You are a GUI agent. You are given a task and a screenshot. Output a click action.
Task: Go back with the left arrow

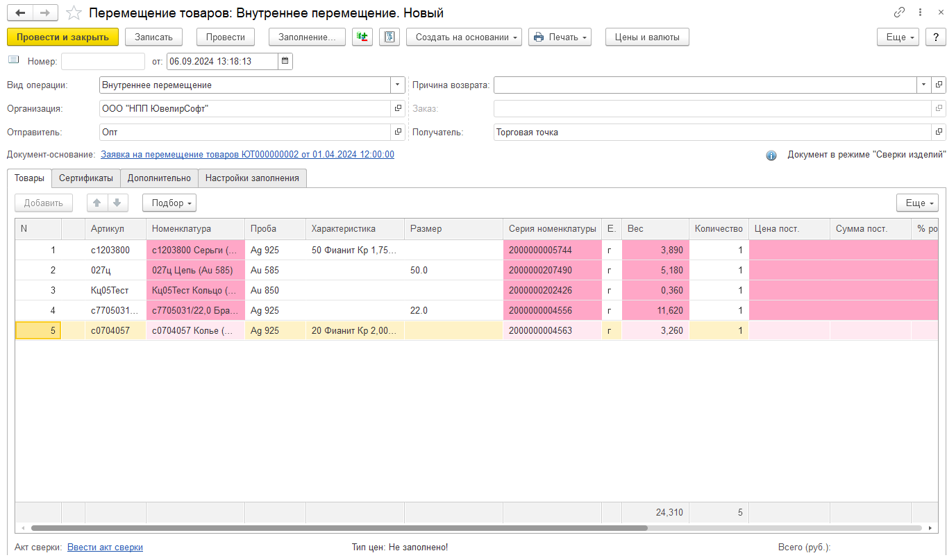click(x=21, y=13)
